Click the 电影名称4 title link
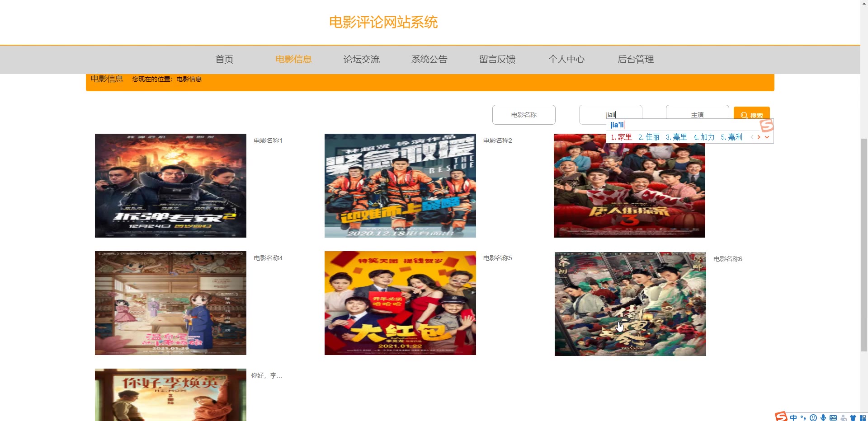The height and width of the screenshot is (421, 868). [268, 258]
